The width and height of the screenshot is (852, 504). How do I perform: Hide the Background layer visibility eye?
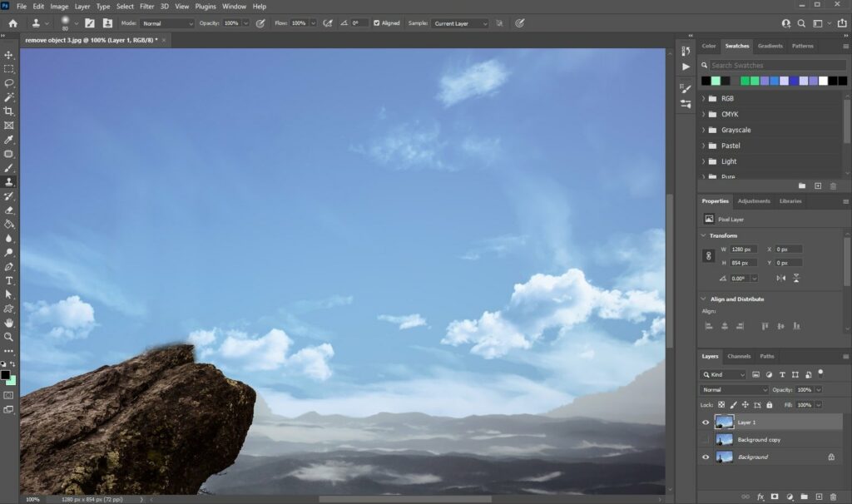pos(706,457)
